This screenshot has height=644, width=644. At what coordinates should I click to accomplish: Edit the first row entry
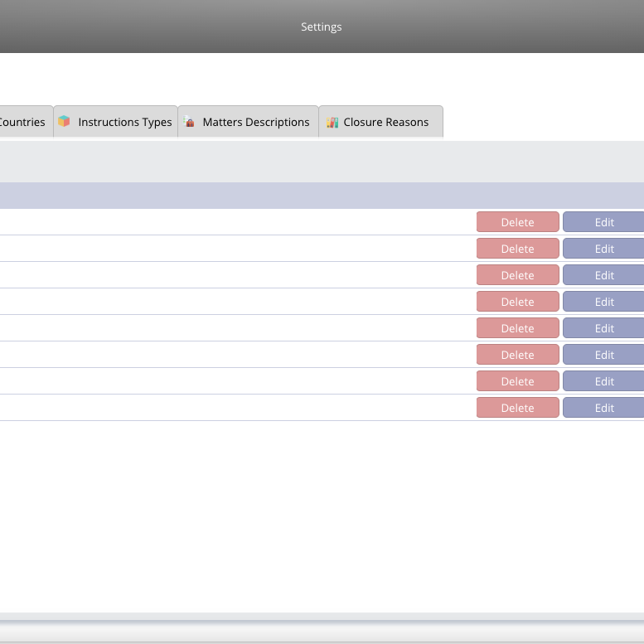pos(603,222)
